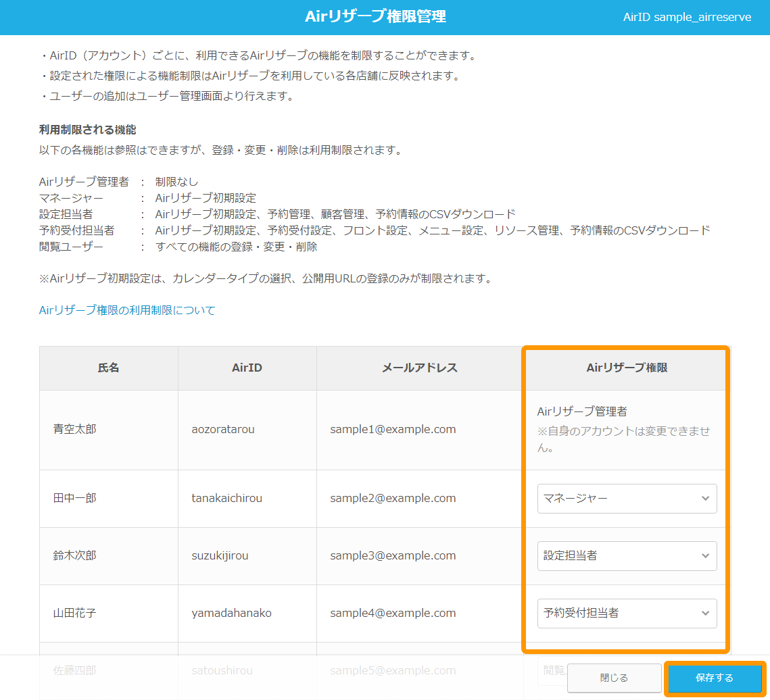Click the 利用制限される機能 heading

click(87, 130)
